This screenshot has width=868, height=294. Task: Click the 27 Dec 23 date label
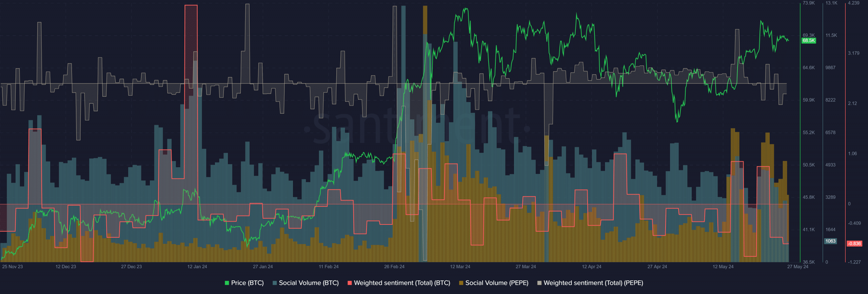pos(132,267)
